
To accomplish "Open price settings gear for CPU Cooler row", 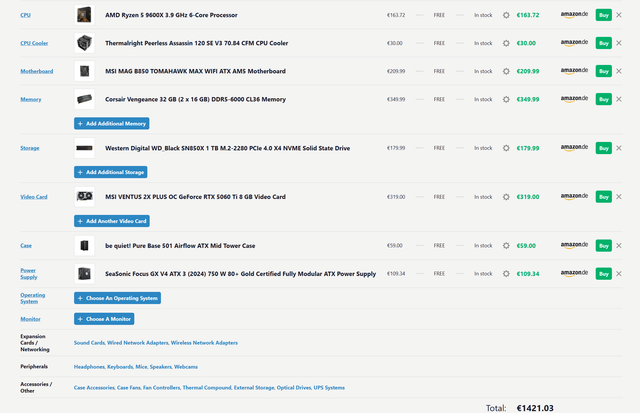I will 506,43.
